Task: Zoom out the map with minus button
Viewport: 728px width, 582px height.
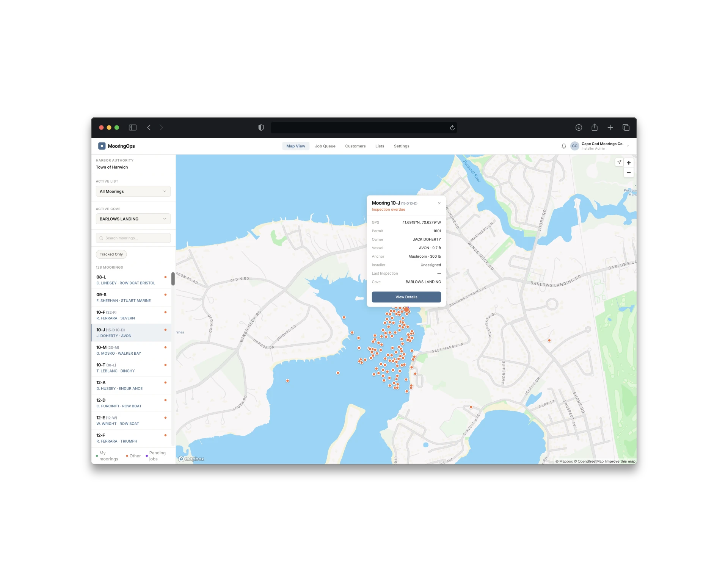Action: point(629,172)
